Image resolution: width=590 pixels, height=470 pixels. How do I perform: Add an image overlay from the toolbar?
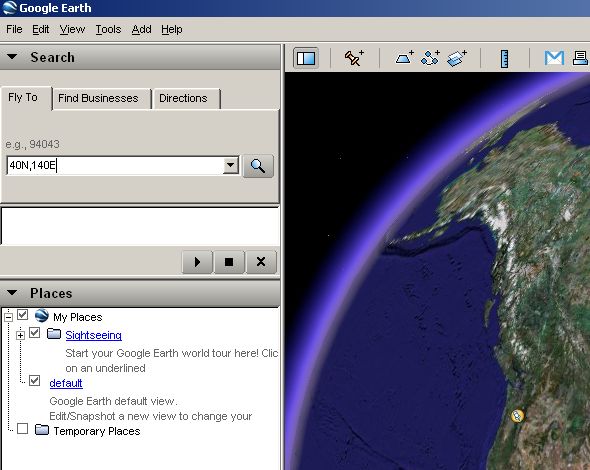pos(457,58)
